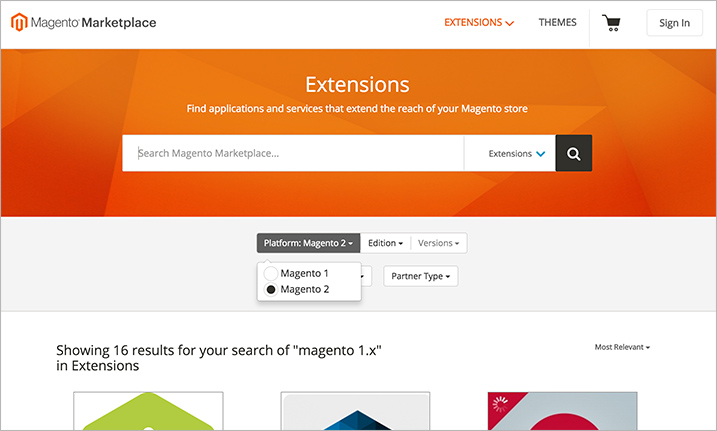717x431 pixels.
Task: Click the Extensions banner heading
Action: 358,85
